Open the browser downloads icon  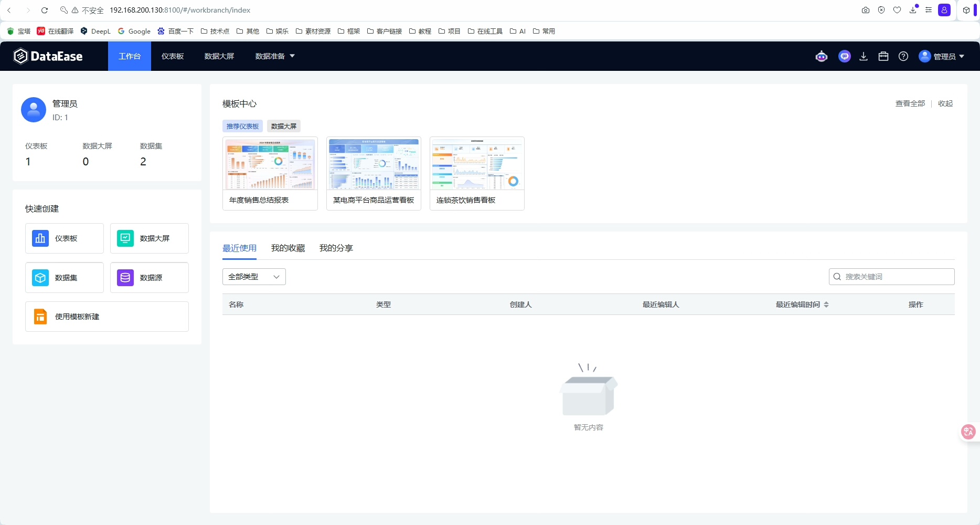tap(913, 10)
